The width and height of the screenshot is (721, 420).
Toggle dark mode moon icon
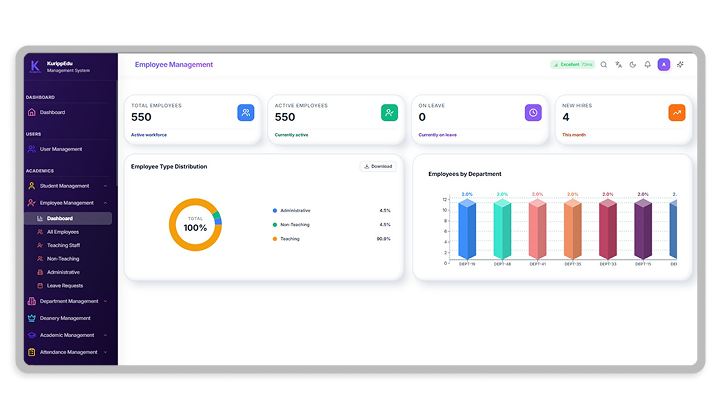(x=633, y=65)
